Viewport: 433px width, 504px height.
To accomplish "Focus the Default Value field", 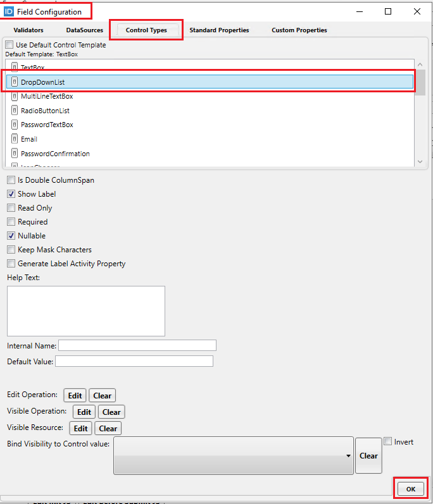I will [134, 361].
